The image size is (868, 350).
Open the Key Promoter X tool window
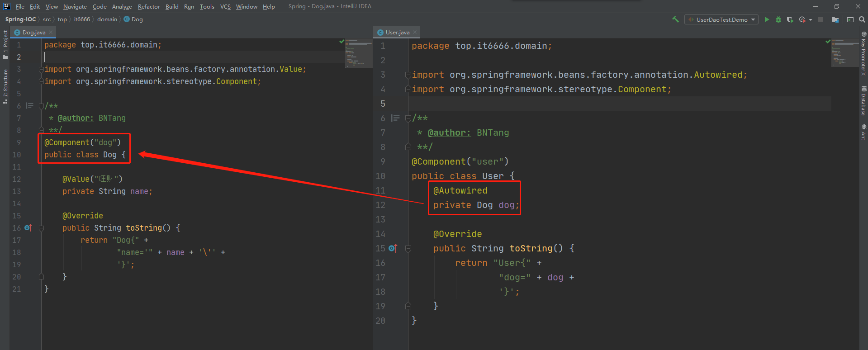[x=863, y=53]
